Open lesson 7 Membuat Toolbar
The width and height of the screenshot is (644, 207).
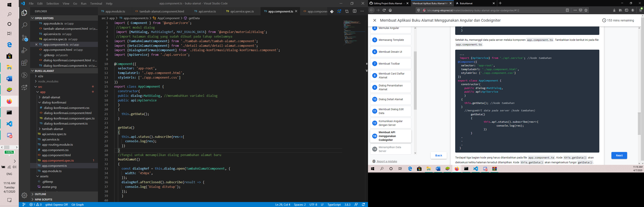tap(390, 64)
